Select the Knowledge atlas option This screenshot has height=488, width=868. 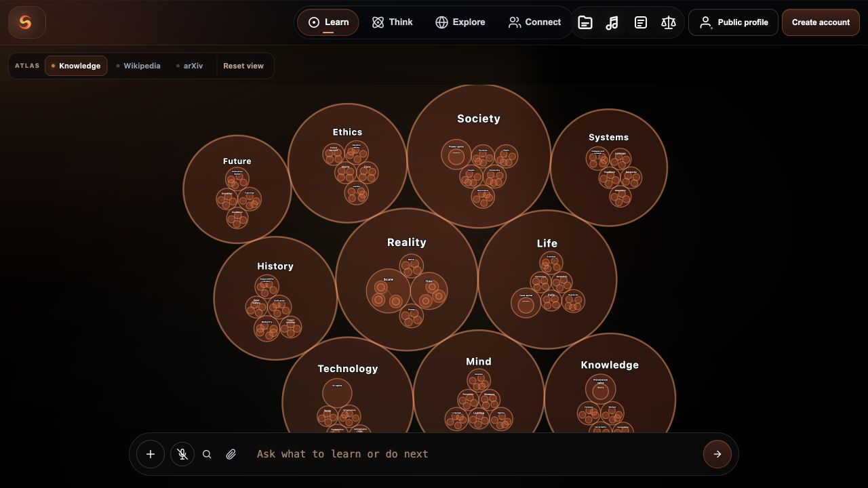point(76,66)
